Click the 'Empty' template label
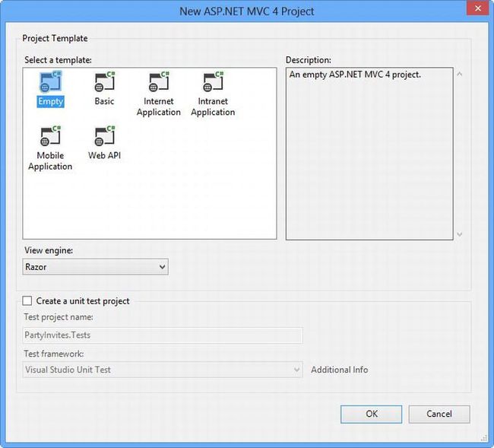Viewport: 494px width, 448px height. pyautogui.click(x=50, y=101)
